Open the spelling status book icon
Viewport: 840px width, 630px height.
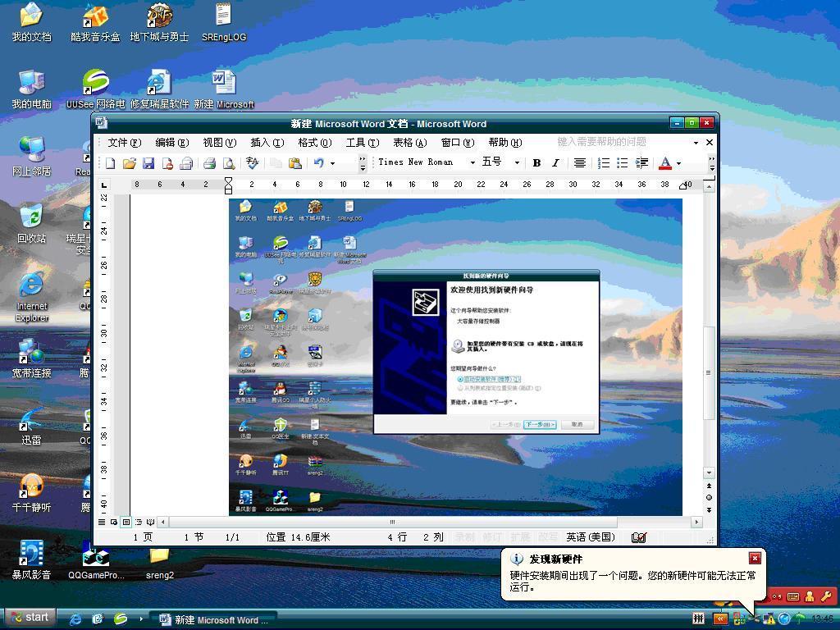(638, 537)
